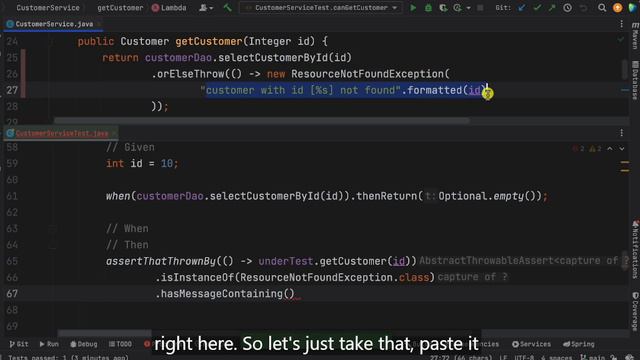This screenshot has height=360, width=640.
Task: Open the user account dropdown icon
Action: point(205,8)
